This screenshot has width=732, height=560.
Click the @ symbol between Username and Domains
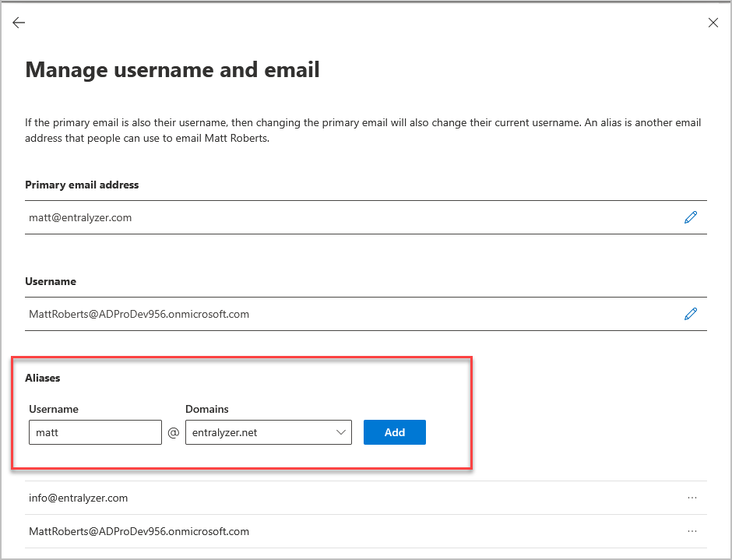[173, 432]
